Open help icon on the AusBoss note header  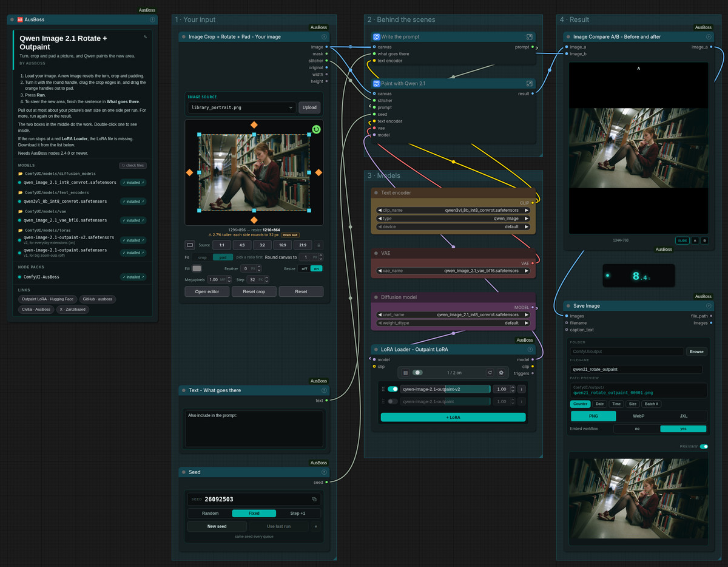[x=152, y=19]
